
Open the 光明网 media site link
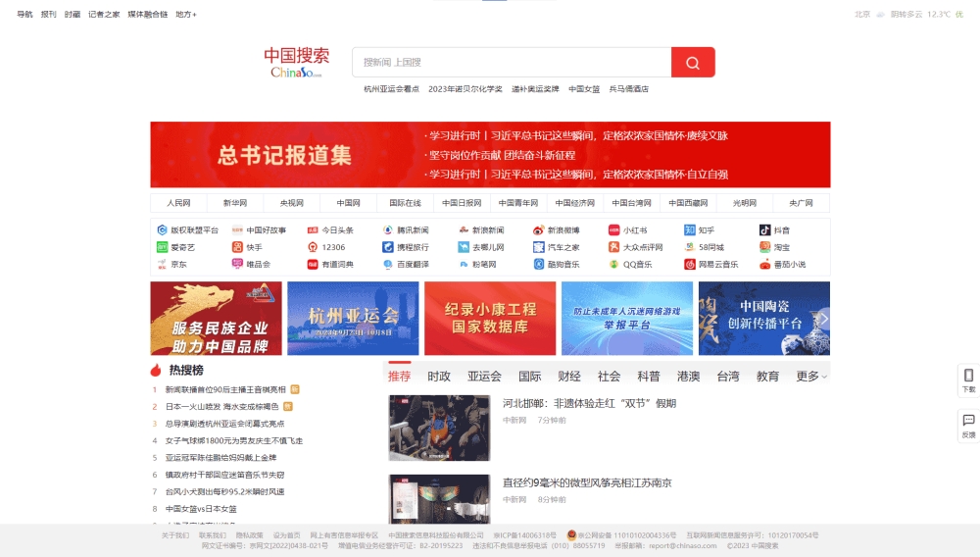tap(745, 203)
